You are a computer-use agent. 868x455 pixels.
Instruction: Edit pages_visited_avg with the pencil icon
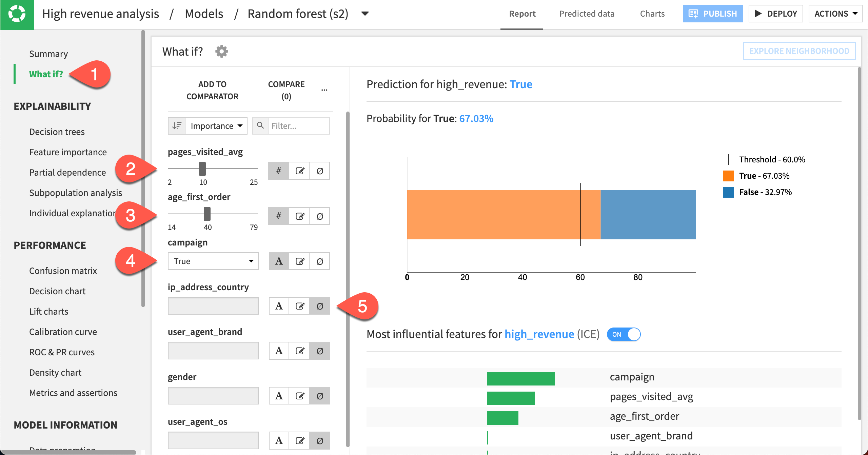[299, 171]
